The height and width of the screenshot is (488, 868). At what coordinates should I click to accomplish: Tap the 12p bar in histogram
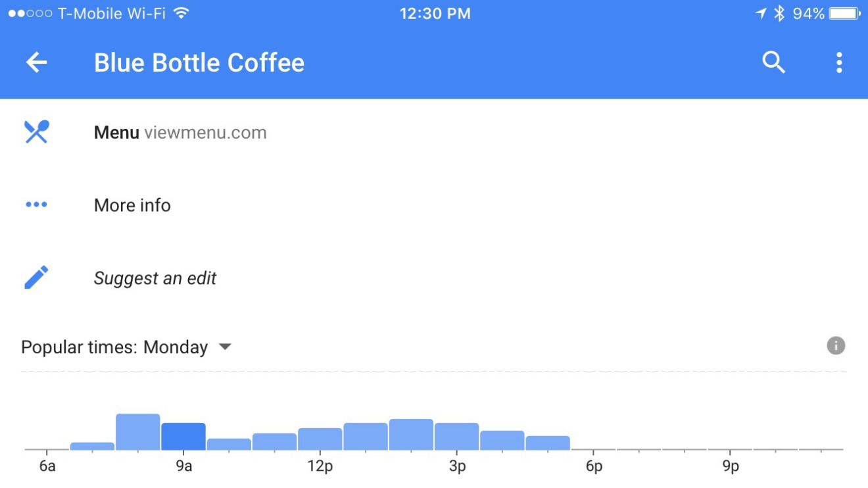pyautogui.click(x=320, y=439)
